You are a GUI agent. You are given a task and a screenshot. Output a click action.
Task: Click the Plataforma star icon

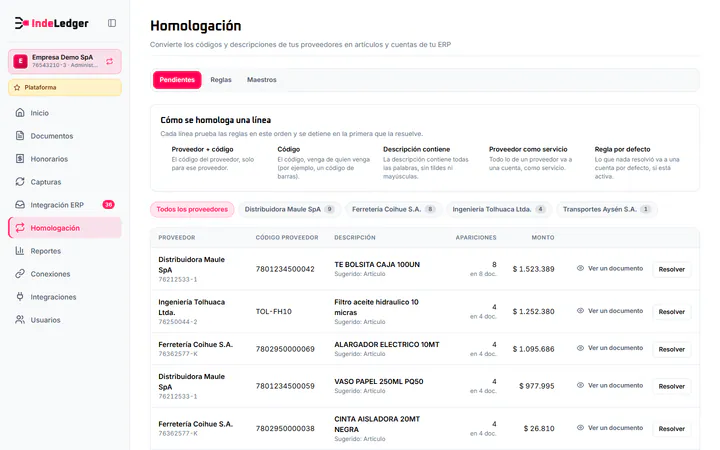tap(17, 87)
